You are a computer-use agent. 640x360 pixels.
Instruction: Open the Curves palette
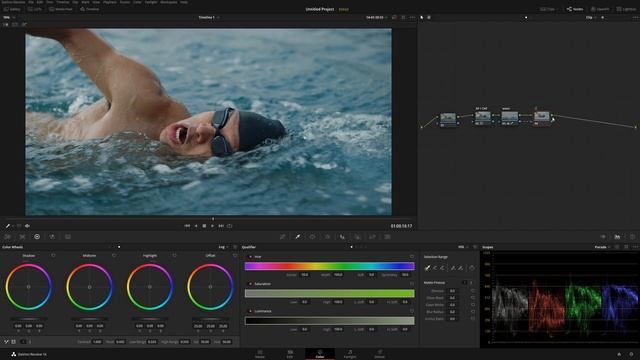click(x=282, y=237)
